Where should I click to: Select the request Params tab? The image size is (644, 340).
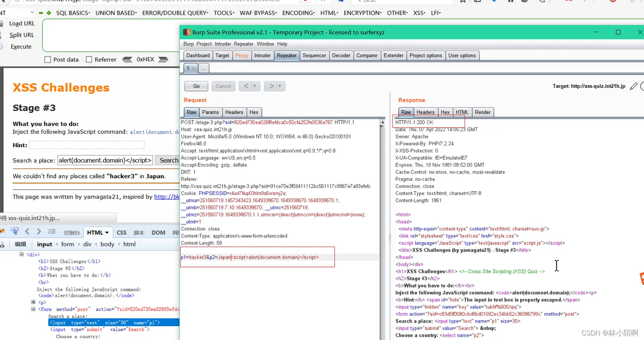[x=211, y=112]
